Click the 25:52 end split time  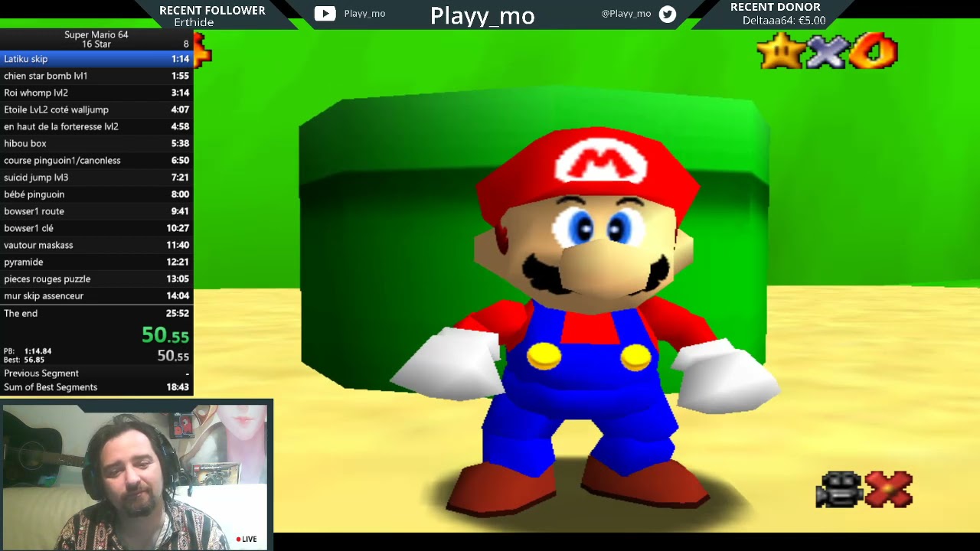178,313
